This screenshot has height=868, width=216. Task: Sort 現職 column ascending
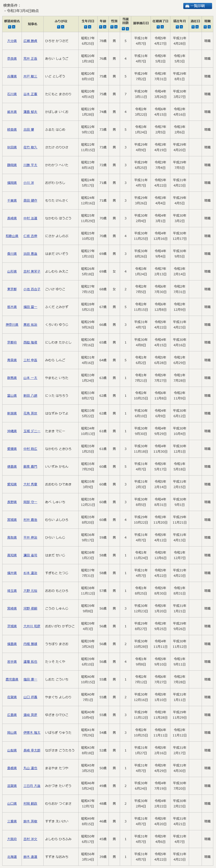(x=205, y=27)
